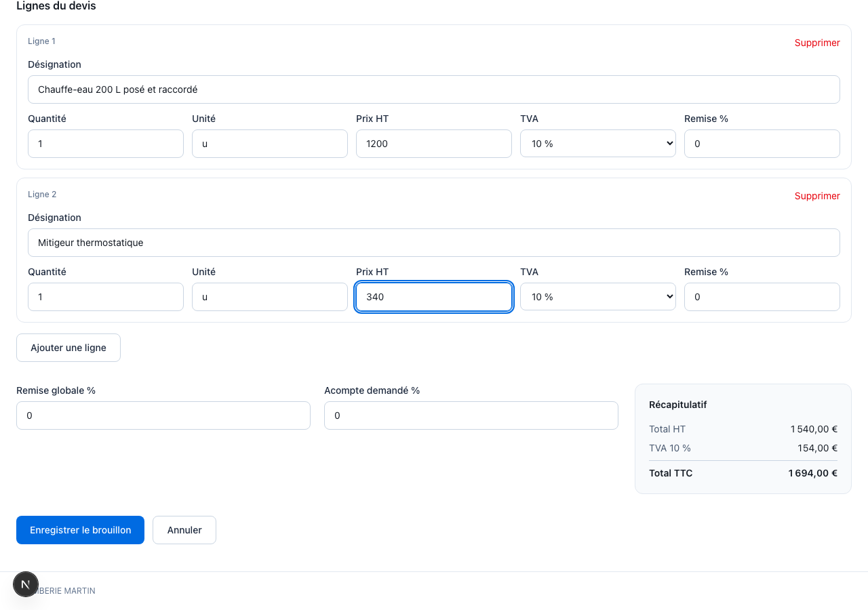
Task: Focus the Quantité field of Ligne 1
Action: click(106, 144)
